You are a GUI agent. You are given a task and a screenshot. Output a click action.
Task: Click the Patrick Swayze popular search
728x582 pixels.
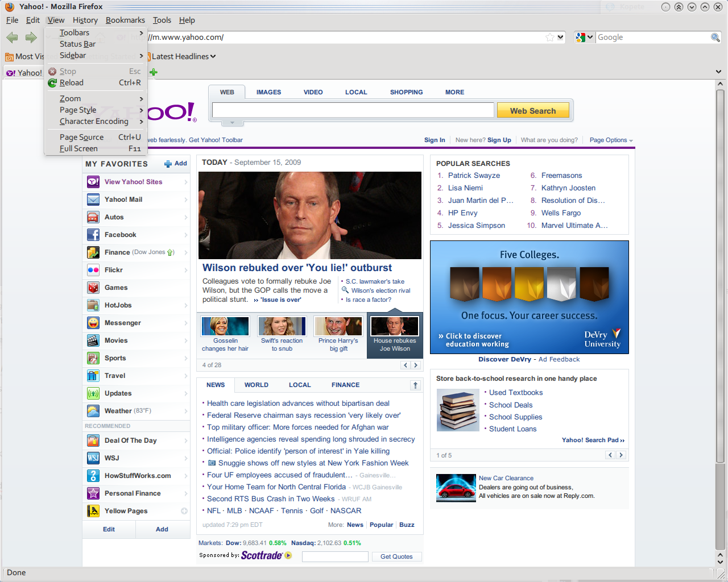(474, 176)
